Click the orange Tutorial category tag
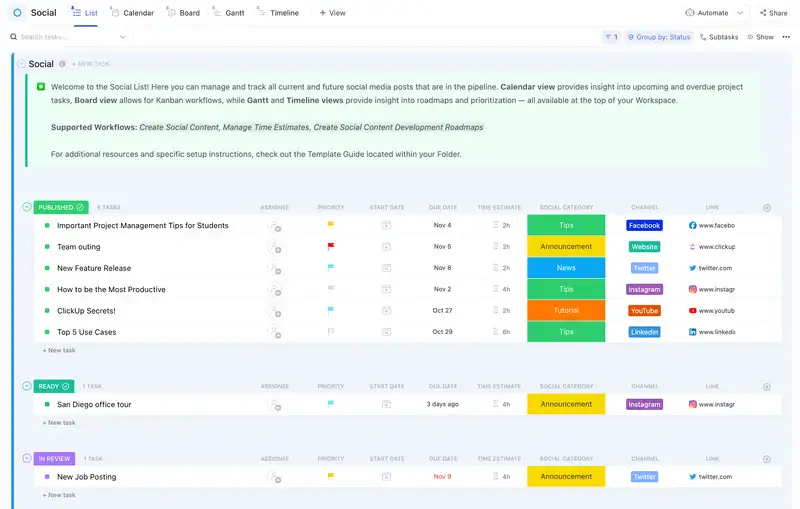 pos(566,311)
